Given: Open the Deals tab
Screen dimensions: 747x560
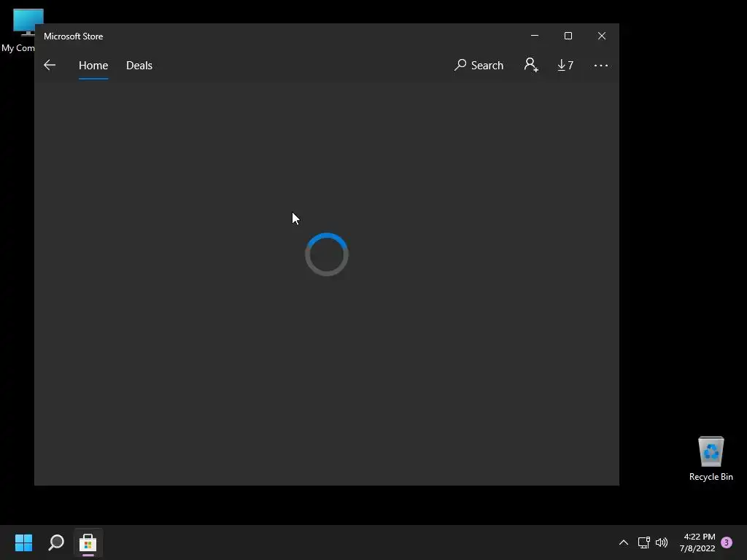Looking at the screenshot, I should (x=139, y=65).
